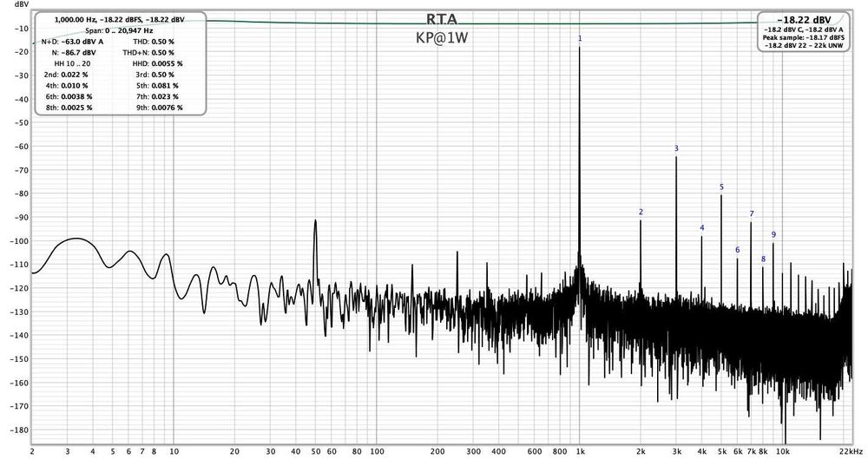The image size is (868, 459).
Task: Click harmonic marker 6 above the 6 kHz spike
Action: [737, 250]
